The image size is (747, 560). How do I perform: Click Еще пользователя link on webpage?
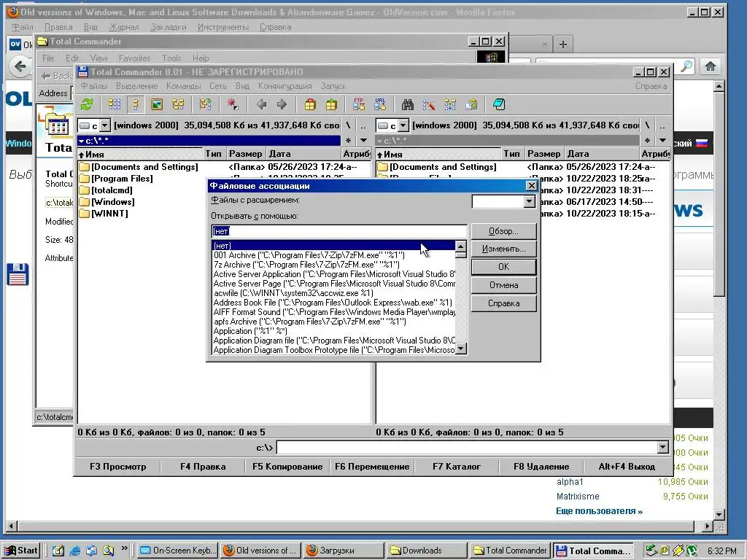pyautogui.click(x=599, y=511)
